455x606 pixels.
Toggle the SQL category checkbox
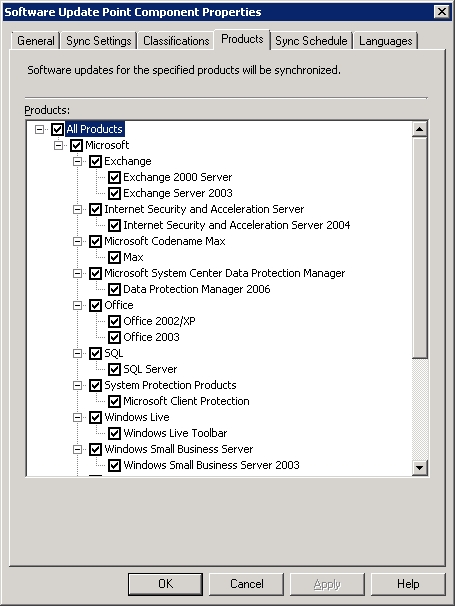tap(95, 353)
